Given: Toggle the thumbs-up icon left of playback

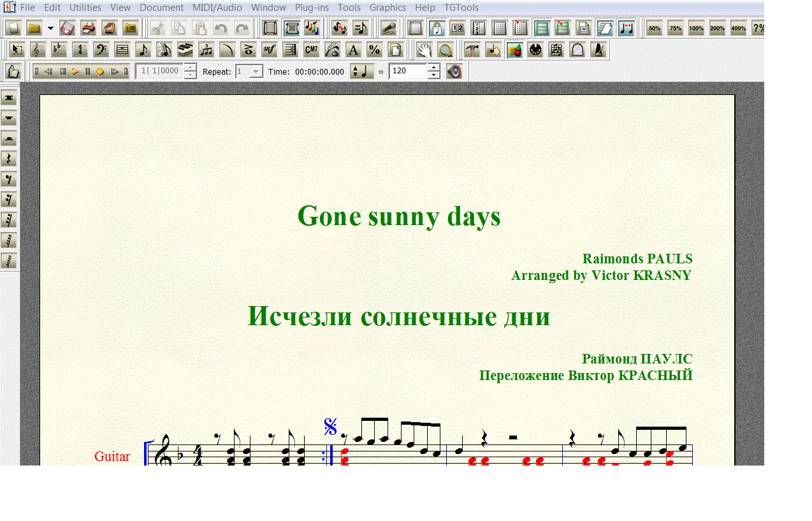Looking at the screenshot, I should click(x=13, y=71).
